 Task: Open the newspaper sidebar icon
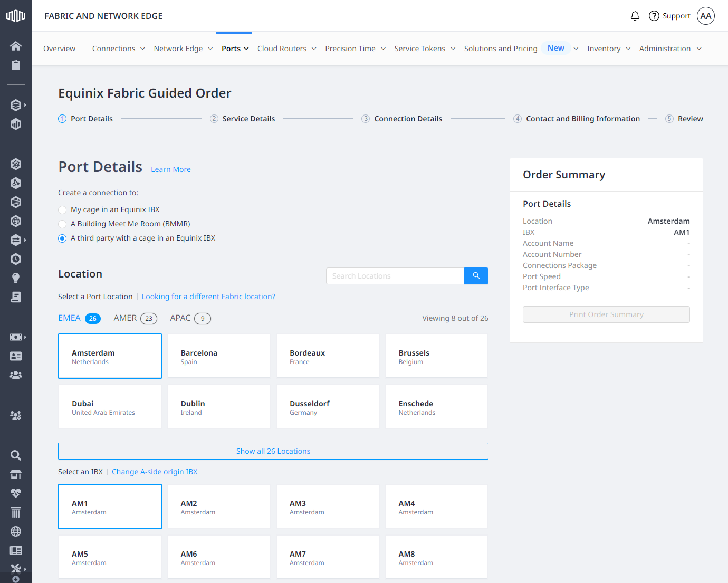click(x=16, y=550)
